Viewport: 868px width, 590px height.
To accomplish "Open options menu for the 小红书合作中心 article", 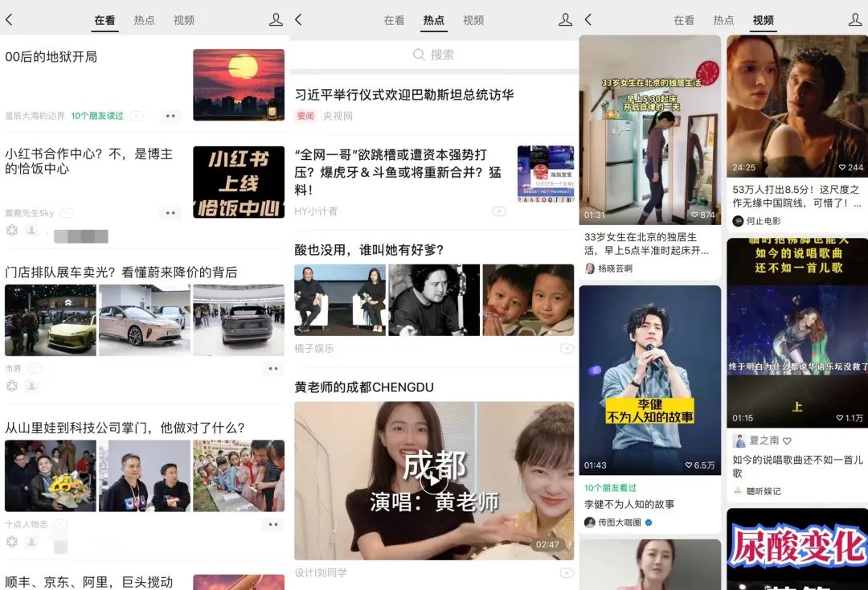I will 170,213.
